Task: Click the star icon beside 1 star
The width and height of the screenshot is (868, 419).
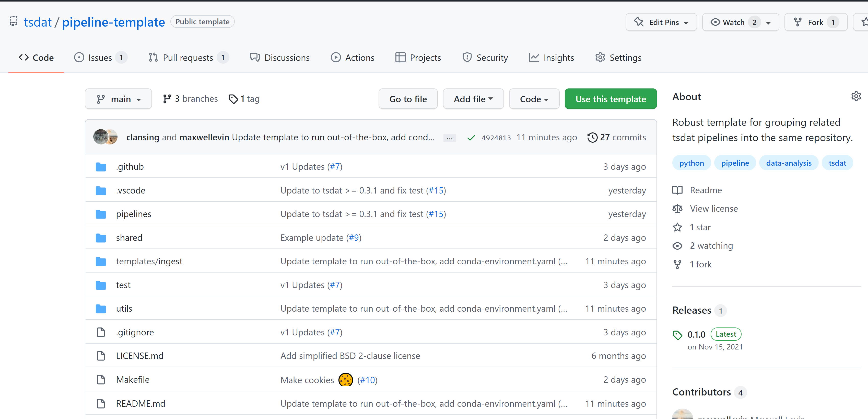Action: (x=677, y=228)
